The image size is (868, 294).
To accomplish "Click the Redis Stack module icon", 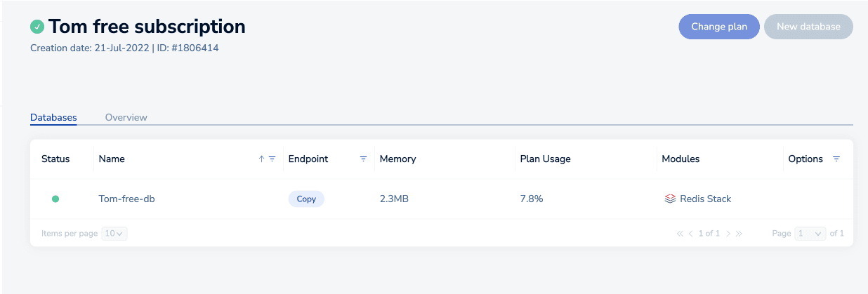I will 670,199.
